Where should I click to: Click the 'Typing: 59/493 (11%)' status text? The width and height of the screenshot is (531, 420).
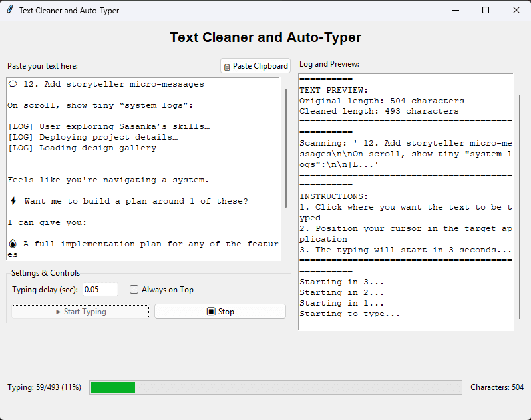pos(45,387)
